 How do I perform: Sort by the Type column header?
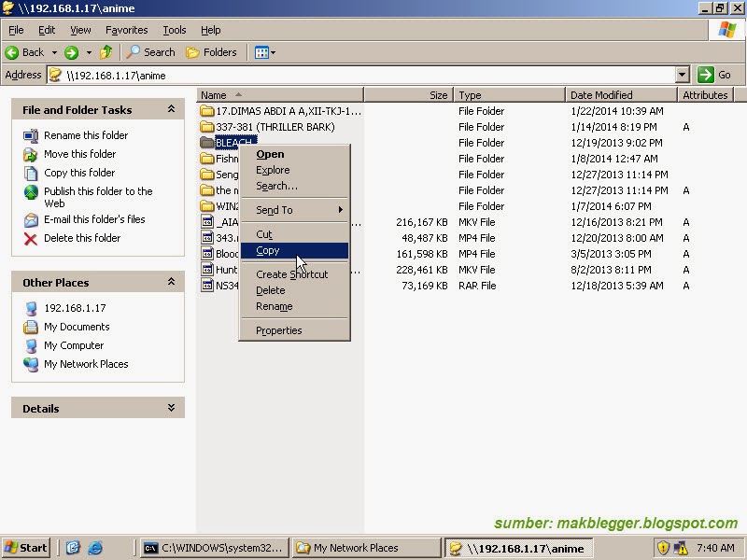(x=509, y=95)
